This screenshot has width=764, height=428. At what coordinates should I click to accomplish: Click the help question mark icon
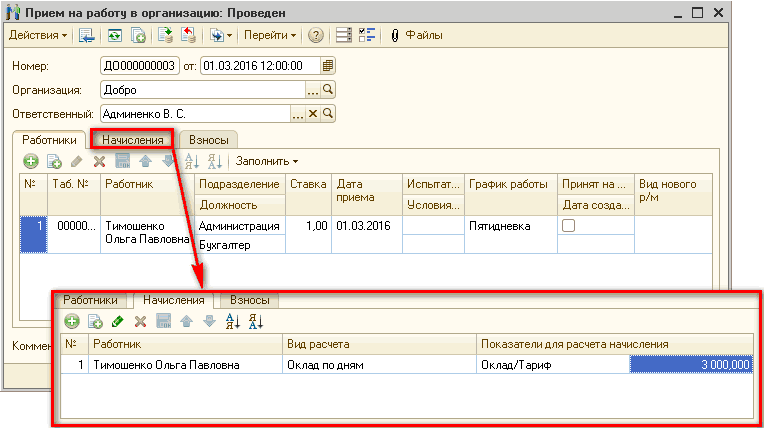(316, 36)
